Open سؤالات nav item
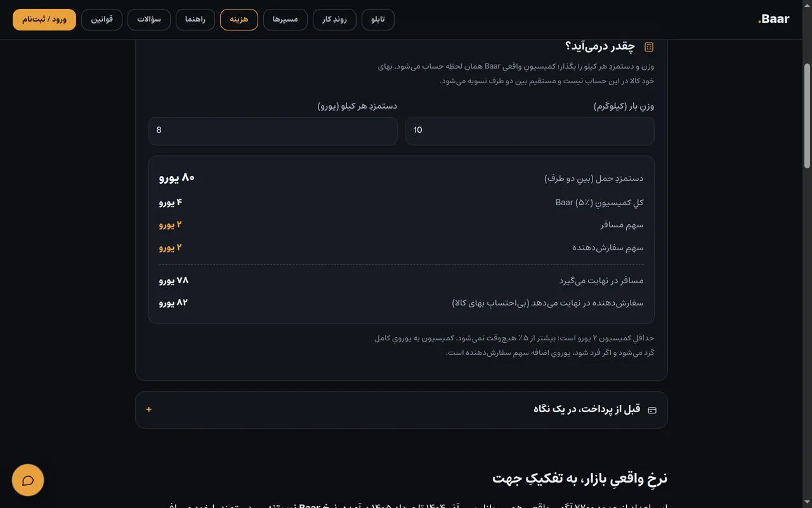 149,20
